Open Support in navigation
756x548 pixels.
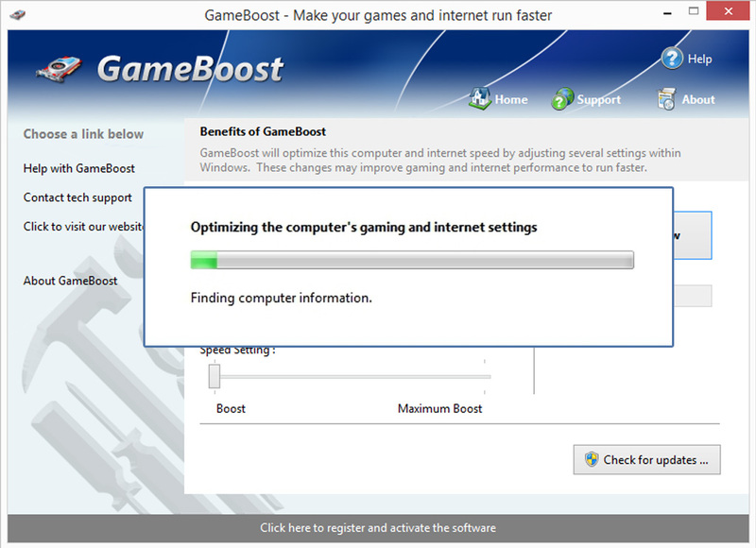click(599, 100)
